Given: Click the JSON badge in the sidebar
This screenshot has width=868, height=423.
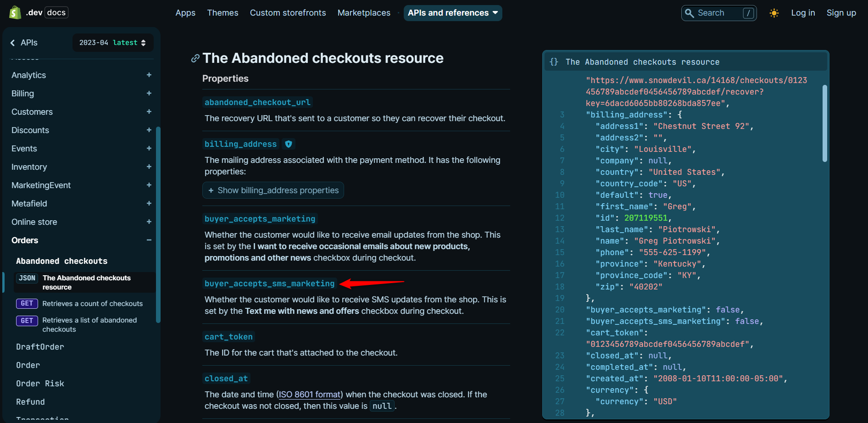Looking at the screenshot, I should [27, 278].
